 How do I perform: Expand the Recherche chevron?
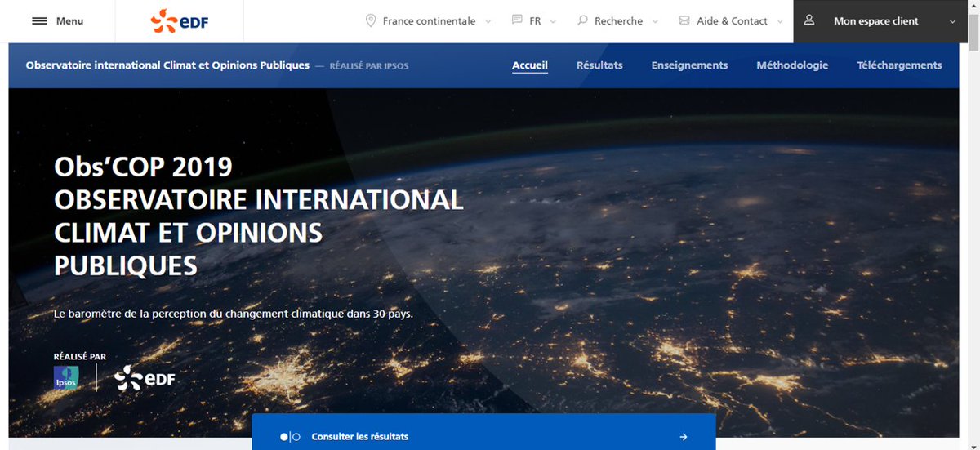(655, 22)
